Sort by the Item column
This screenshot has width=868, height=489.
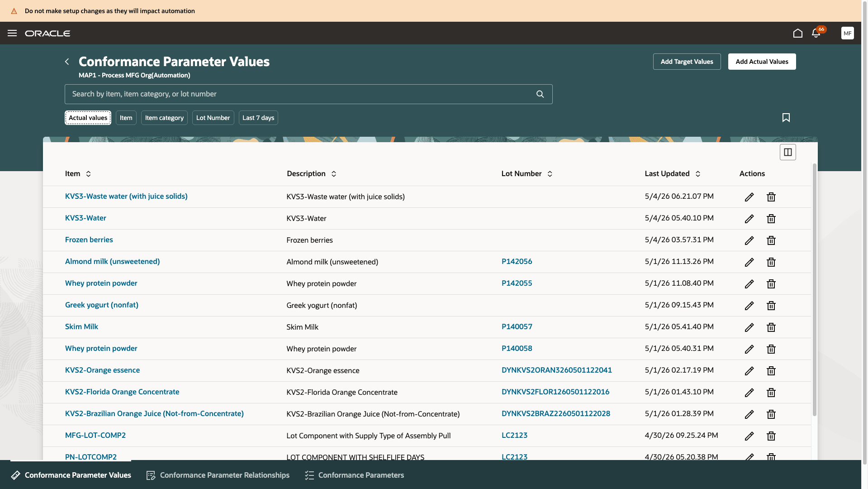pyautogui.click(x=88, y=174)
